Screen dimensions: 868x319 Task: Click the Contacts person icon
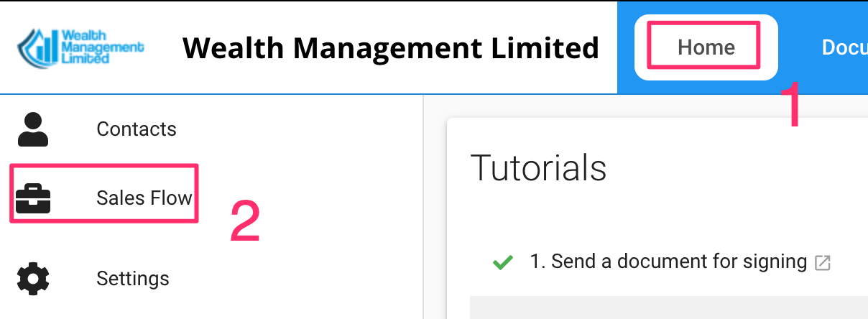click(x=33, y=130)
